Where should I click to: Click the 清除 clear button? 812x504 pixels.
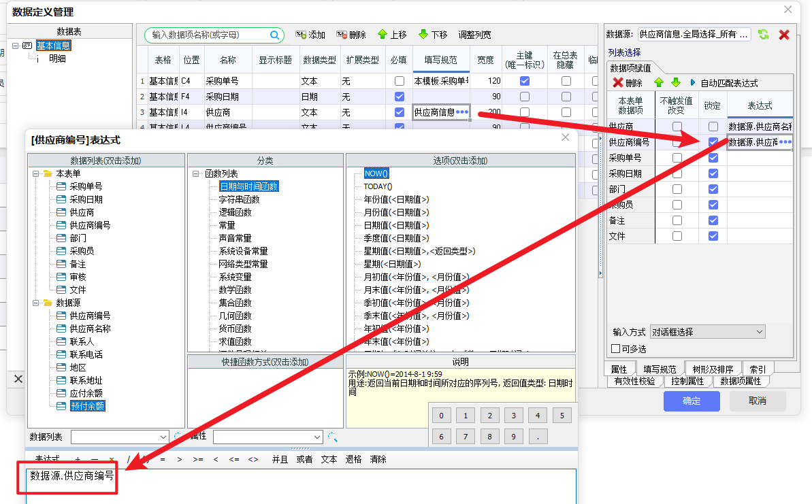pos(378,459)
